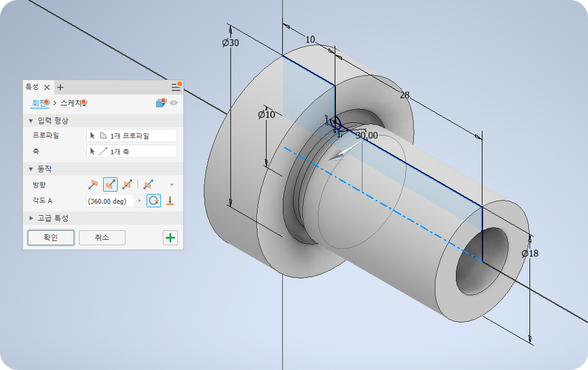Screen dimensions: 588x370
Task: Select the asymmetric direction icon
Action: pos(148,184)
